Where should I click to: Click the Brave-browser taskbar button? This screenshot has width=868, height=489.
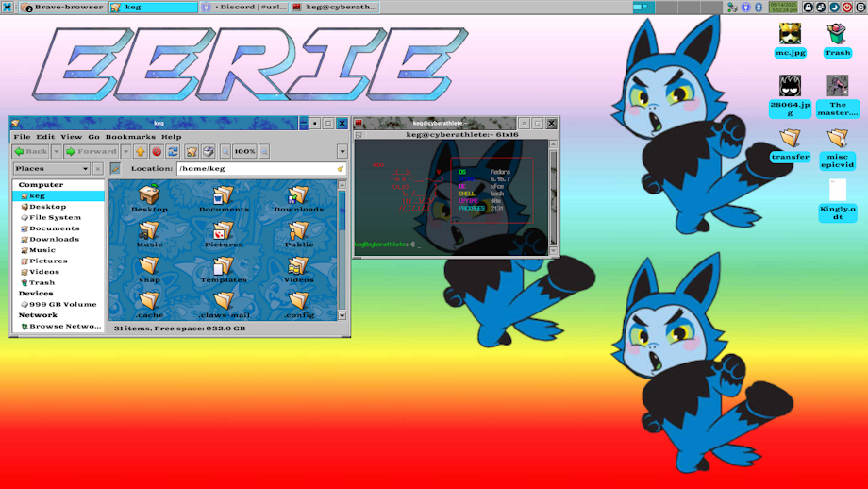click(61, 7)
